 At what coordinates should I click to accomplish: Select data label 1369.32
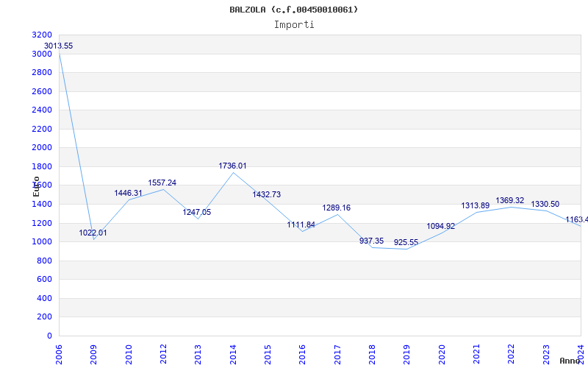pyautogui.click(x=510, y=200)
